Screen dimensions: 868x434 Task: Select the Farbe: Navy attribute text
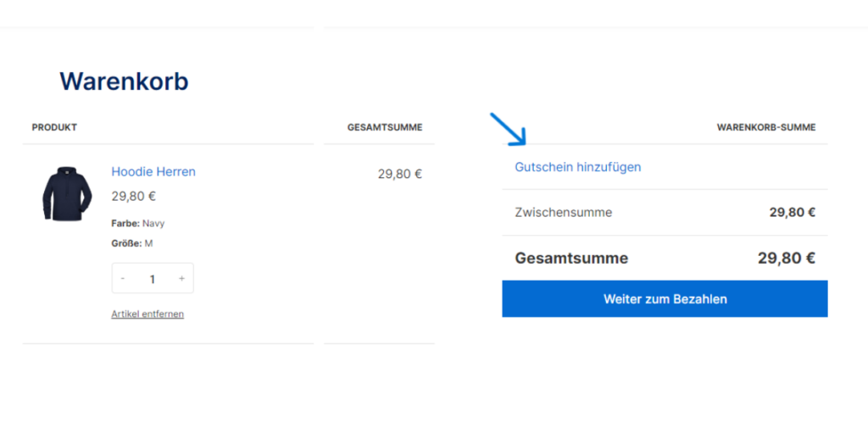138,224
